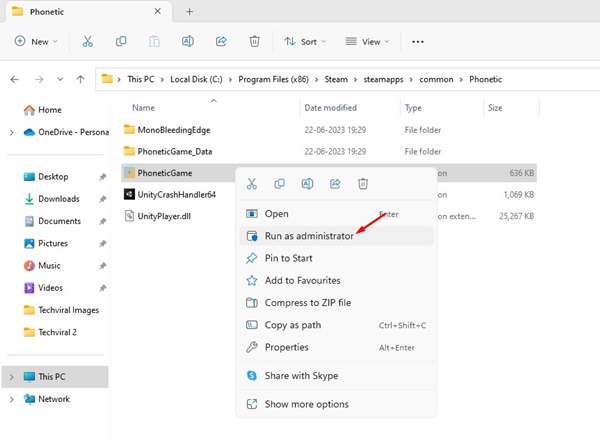This screenshot has height=440, width=600.
Task: Go forward with the Forward arrow
Action: tap(39, 80)
